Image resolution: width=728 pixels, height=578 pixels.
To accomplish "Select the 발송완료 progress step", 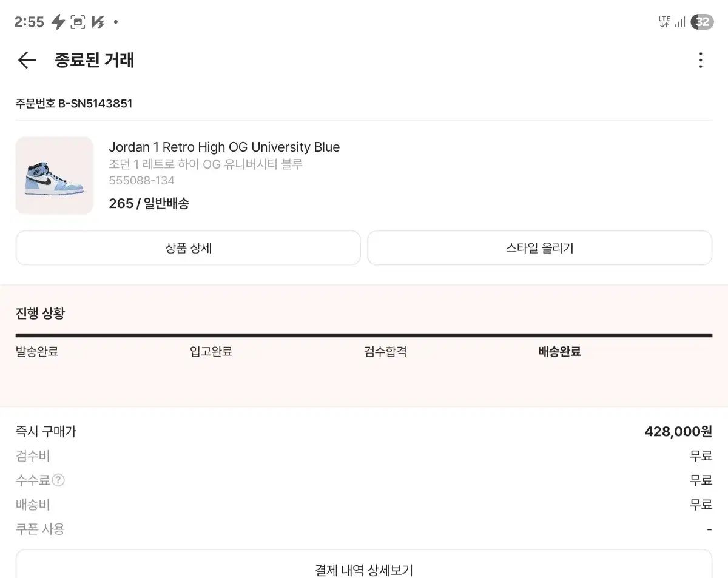I will coord(37,352).
